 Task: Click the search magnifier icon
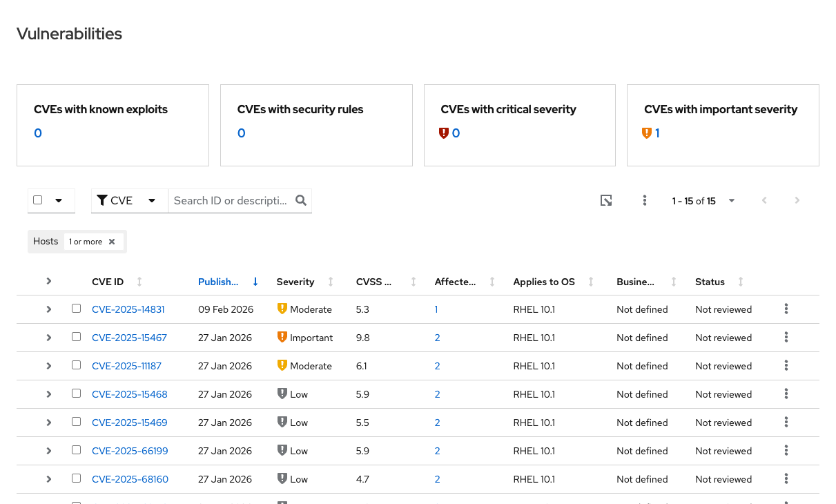point(301,200)
